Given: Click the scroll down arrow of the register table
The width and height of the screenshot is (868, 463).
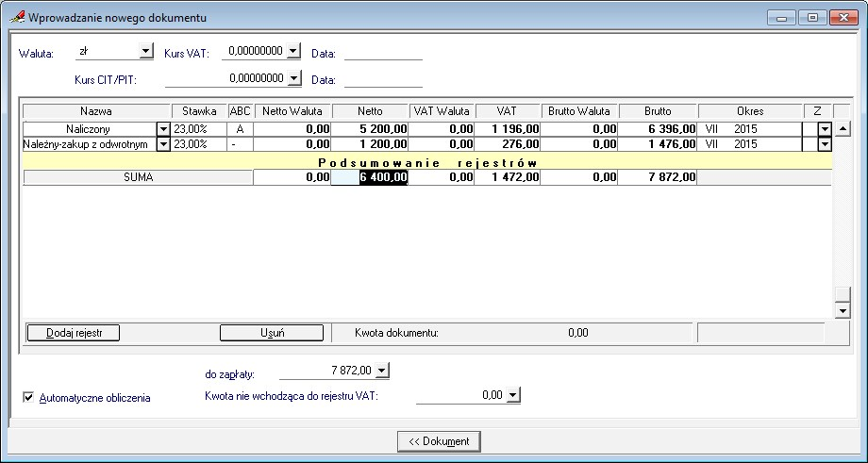Looking at the screenshot, I should tap(843, 310).
